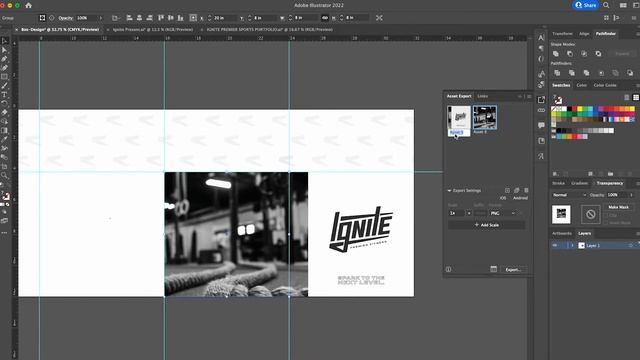Switch to the Transform panel tab

[562, 33]
